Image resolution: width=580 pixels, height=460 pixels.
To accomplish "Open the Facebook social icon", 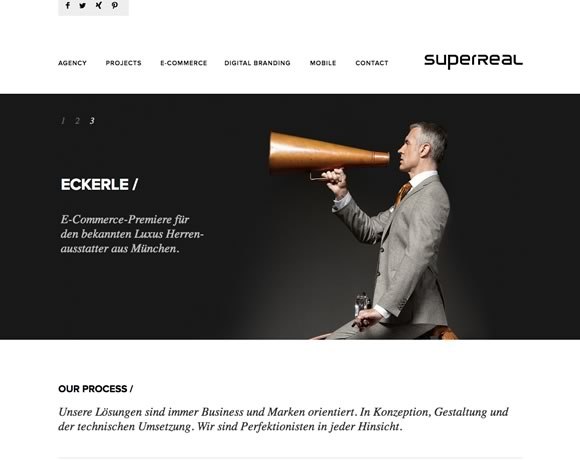I will [68, 6].
